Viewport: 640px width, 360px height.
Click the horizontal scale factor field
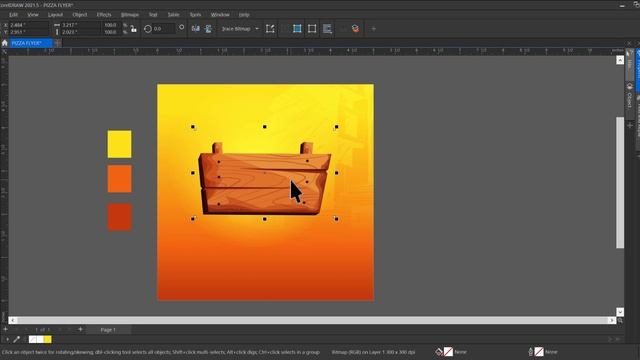pos(111,25)
